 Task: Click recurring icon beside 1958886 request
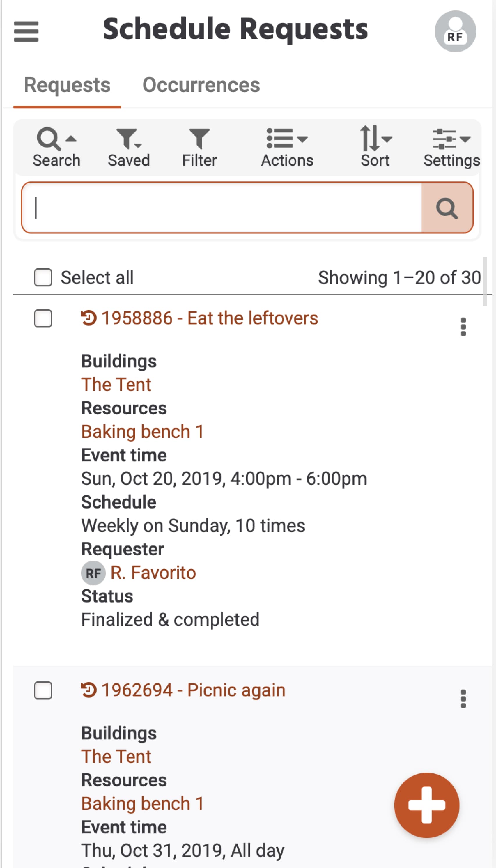tap(88, 318)
